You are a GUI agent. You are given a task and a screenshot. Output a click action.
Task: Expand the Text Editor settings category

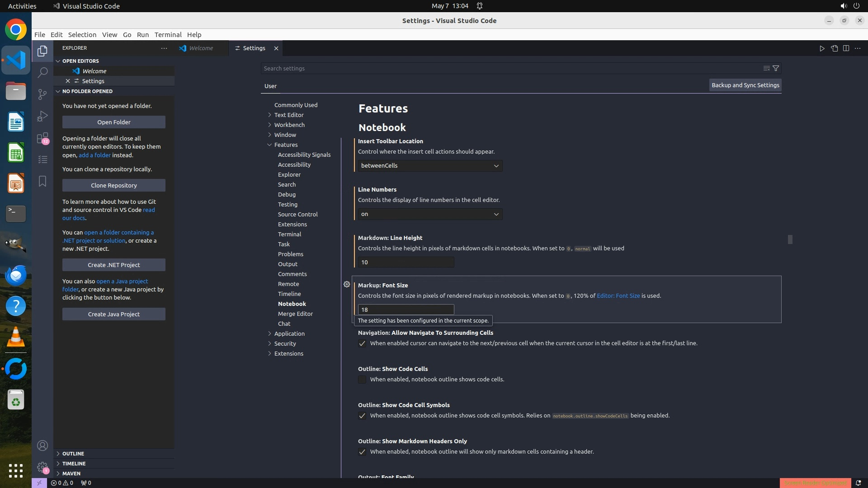point(288,115)
